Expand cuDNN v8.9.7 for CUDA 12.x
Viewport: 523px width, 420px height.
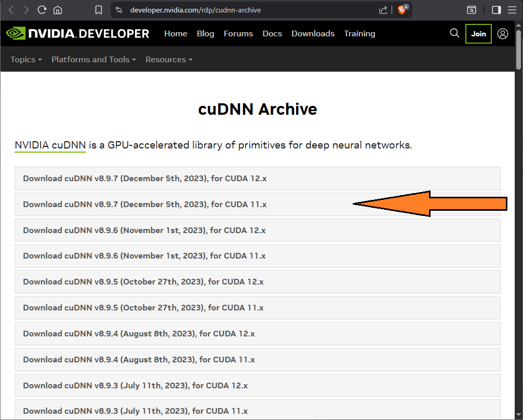click(x=258, y=179)
